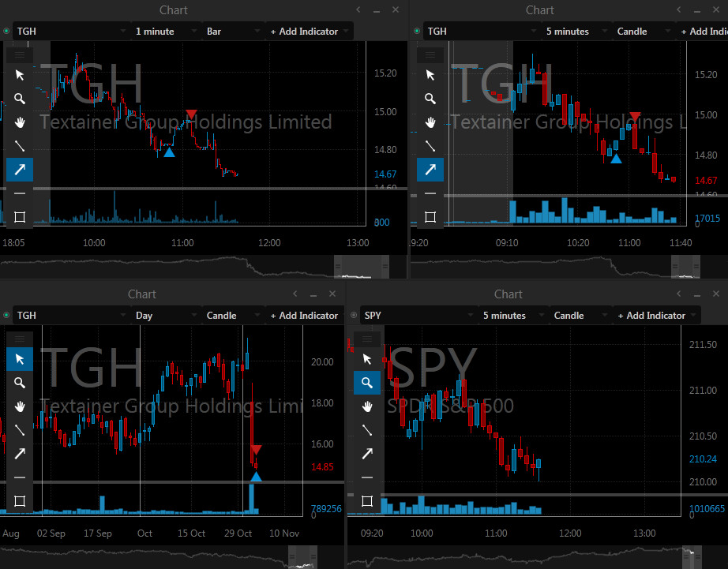The height and width of the screenshot is (569, 728).
Task: Select the highlighted arrow tool in TGH 1 minute chart
Action: coord(20,170)
